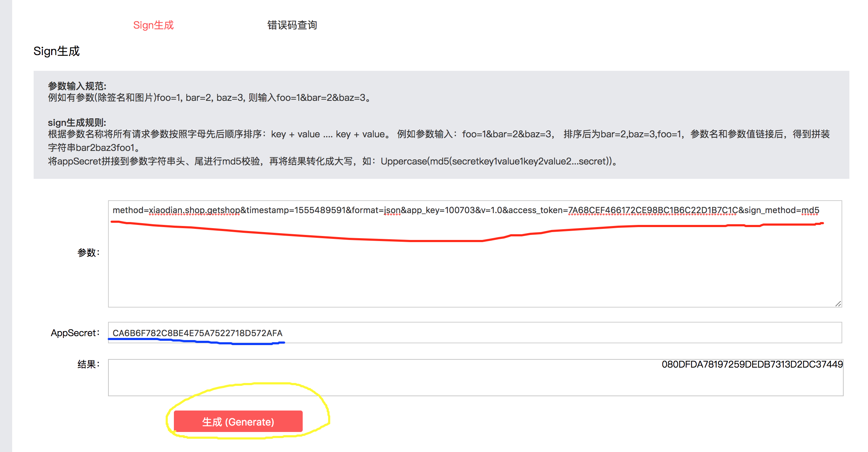This screenshot has height=452, width=868.
Task: Switch to the Sign生成 tab
Action: 153,25
